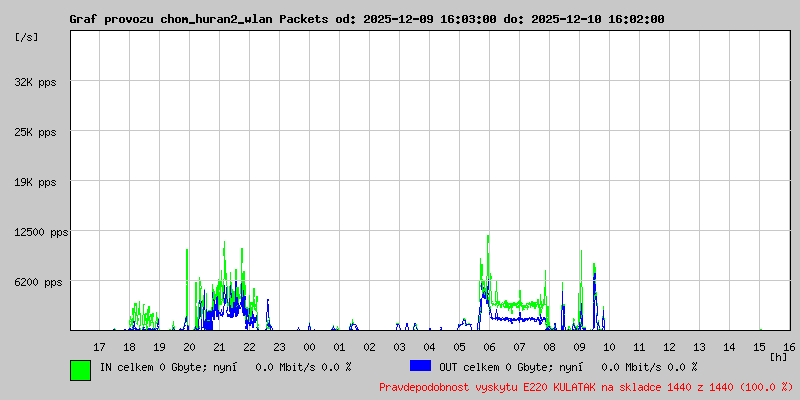Viewport: 800px width, 400px height.
Task: Click the 17 hour tick label
Action: tap(99, 347)
